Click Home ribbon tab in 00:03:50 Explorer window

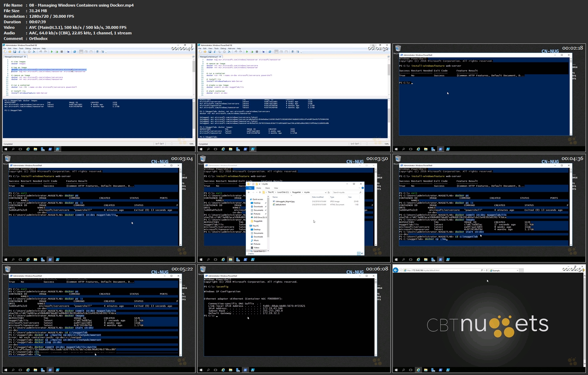[259, 188]
